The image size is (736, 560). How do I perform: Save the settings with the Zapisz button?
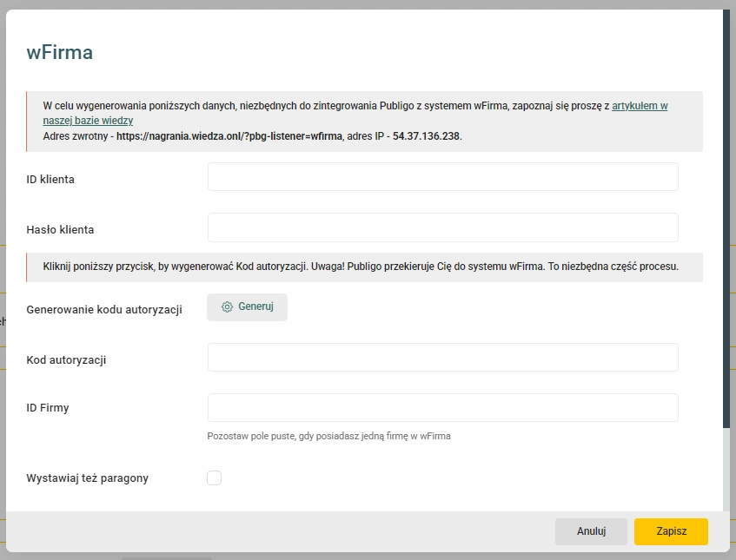click(671, 531)
